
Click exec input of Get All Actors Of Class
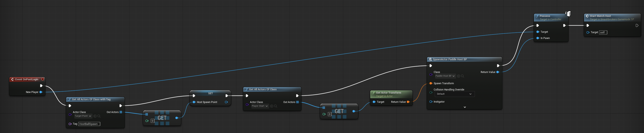coord(247,96)
